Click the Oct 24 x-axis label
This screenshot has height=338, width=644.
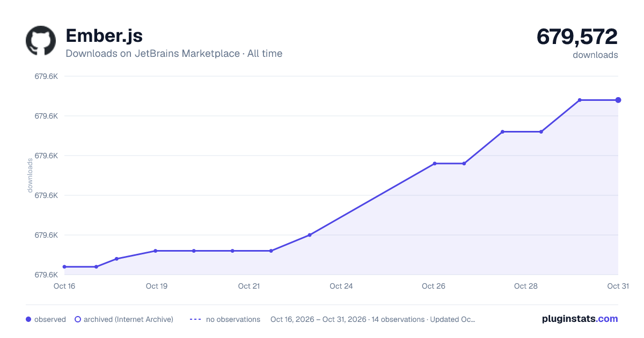tap(341, 286)
